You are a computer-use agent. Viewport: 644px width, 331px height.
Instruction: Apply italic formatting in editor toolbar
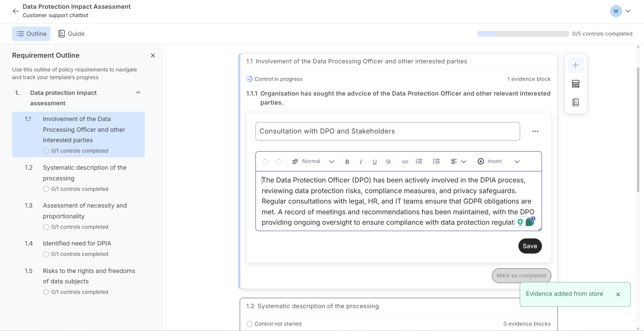[361, 162]
